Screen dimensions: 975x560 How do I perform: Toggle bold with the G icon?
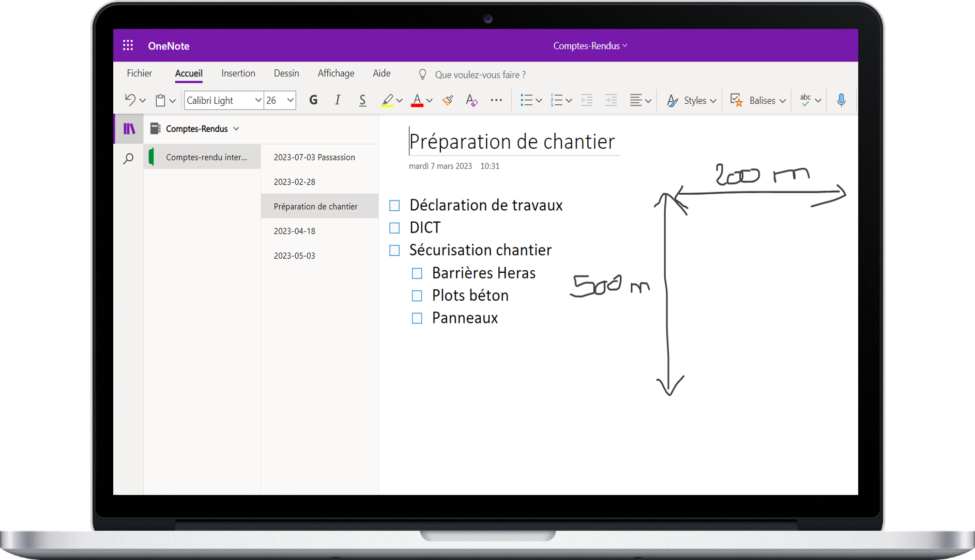tap(313, 100)
